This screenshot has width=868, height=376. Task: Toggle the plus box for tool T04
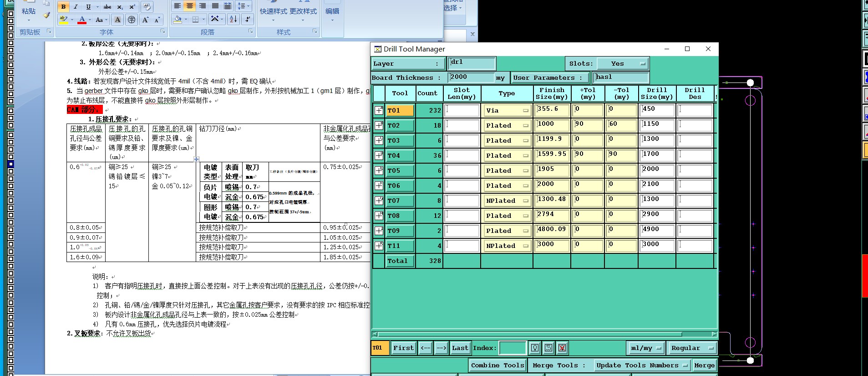point(379,155)
